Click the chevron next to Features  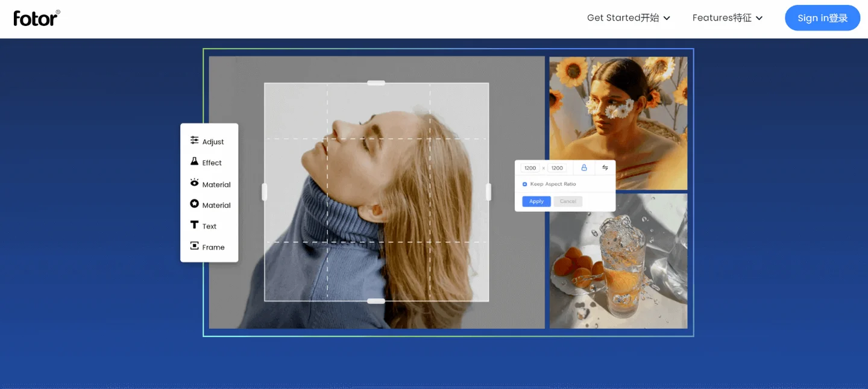[759, 18]
